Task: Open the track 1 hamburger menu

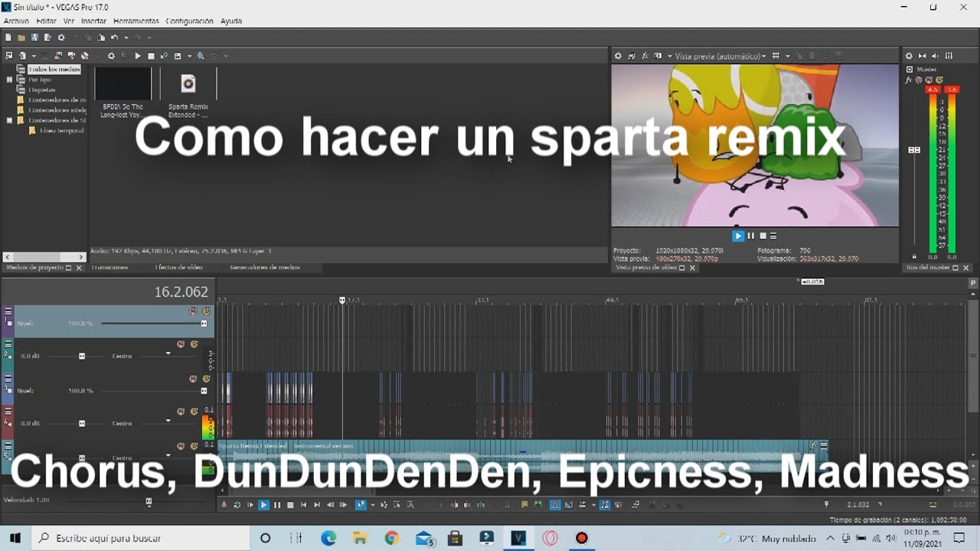Action: 8,311
